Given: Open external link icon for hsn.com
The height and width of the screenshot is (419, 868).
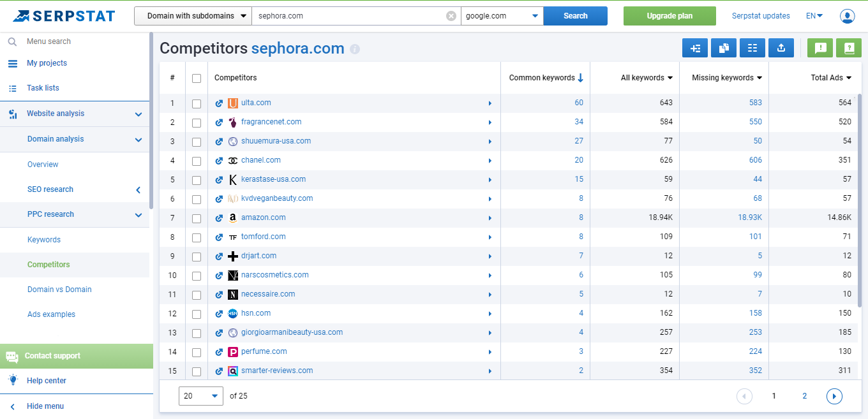Looking at the screenshot, I should 219,314.
